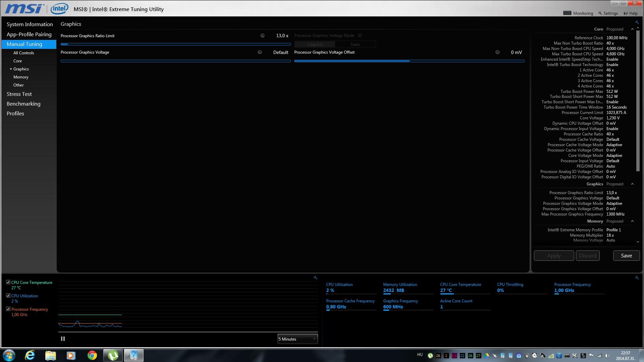Click the HU language indicator
644x362 pixels.
[x=420, y=355]
